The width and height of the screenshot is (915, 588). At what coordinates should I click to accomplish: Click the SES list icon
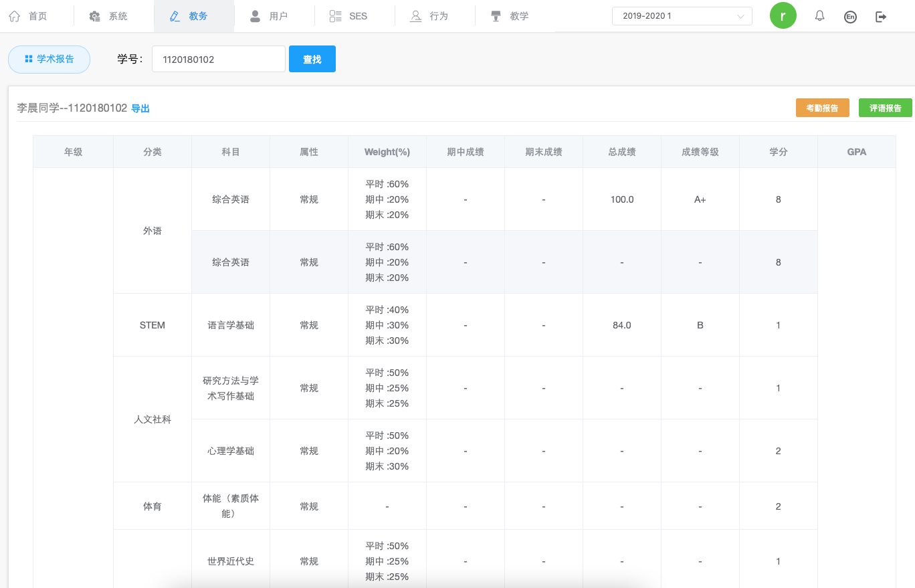336,16
